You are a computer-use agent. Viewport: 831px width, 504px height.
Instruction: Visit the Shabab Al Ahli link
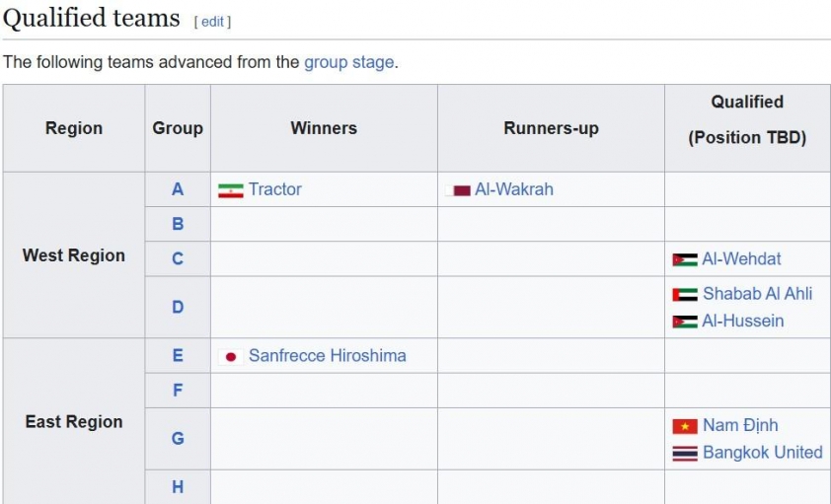coord(757,294)
